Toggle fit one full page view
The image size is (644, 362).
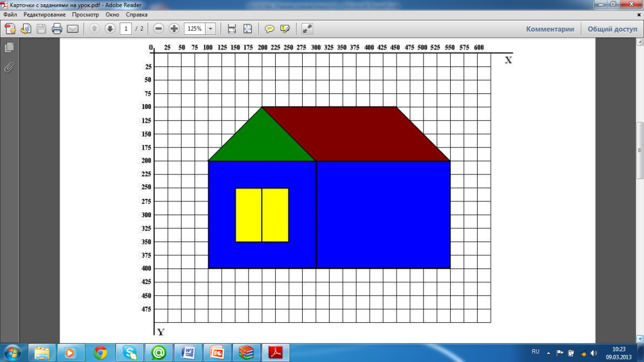[x=247, y=29]
